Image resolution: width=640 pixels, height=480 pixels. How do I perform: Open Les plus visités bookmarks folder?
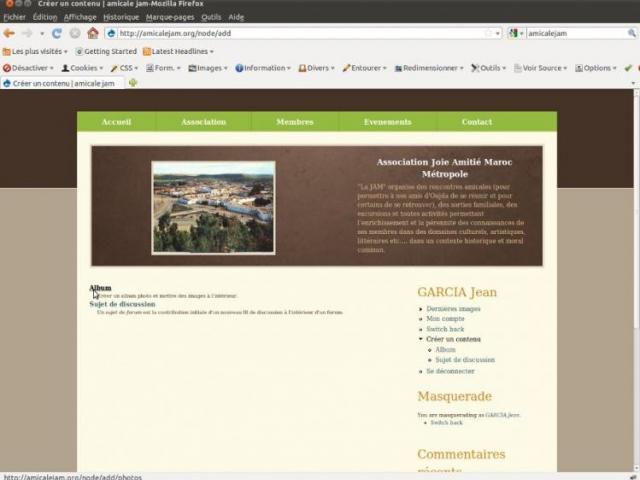coord(35,51)
